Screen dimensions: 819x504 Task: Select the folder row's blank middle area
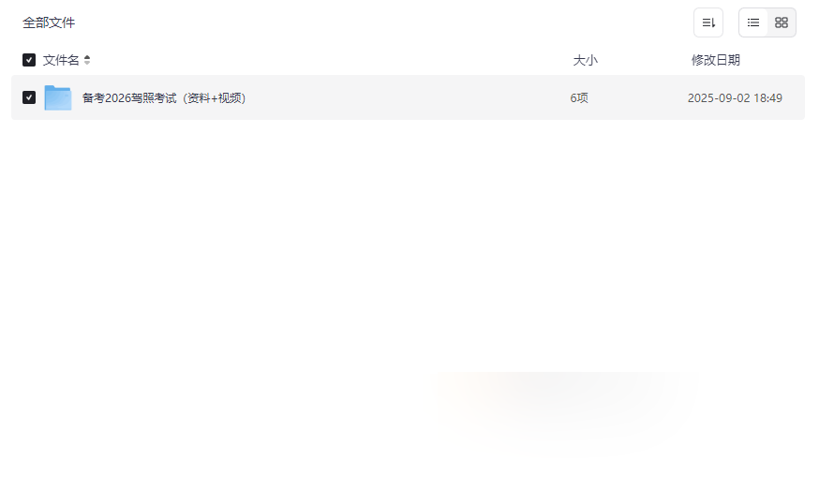click(408, 97)
